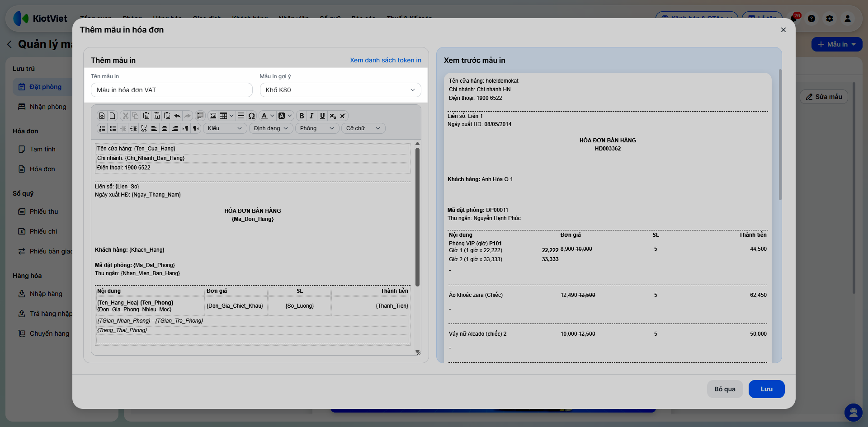Align text to the left
Image resolution: width=868 pixels, height=427 pixels.
(x=154, y=128)
